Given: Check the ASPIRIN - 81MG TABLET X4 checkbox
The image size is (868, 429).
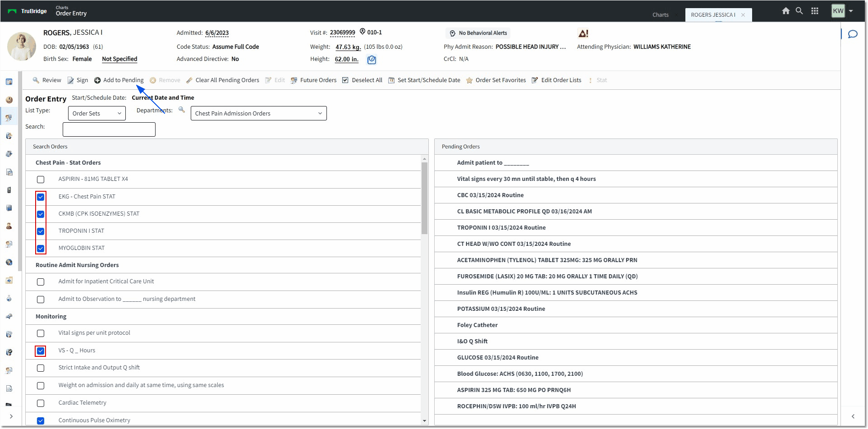Looking at the screenshot, I should click(x=41, y=180).
